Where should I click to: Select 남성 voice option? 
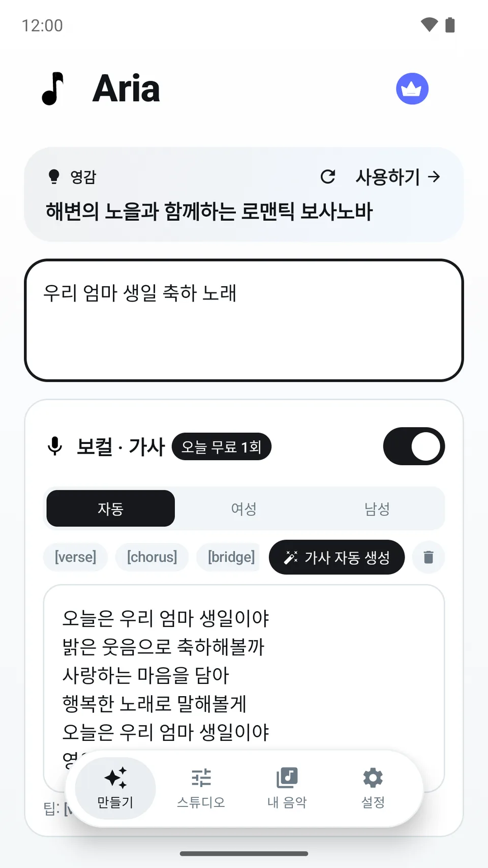377,508
